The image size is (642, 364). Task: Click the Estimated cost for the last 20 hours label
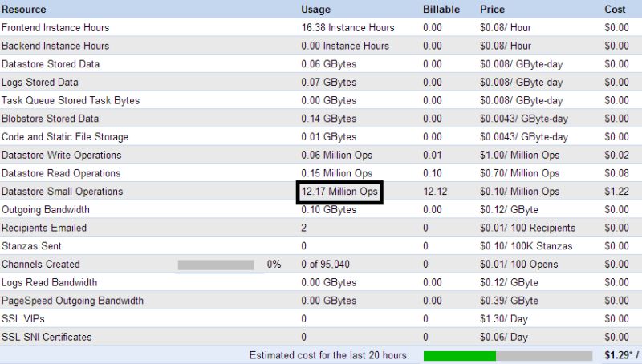click(329, 355)
